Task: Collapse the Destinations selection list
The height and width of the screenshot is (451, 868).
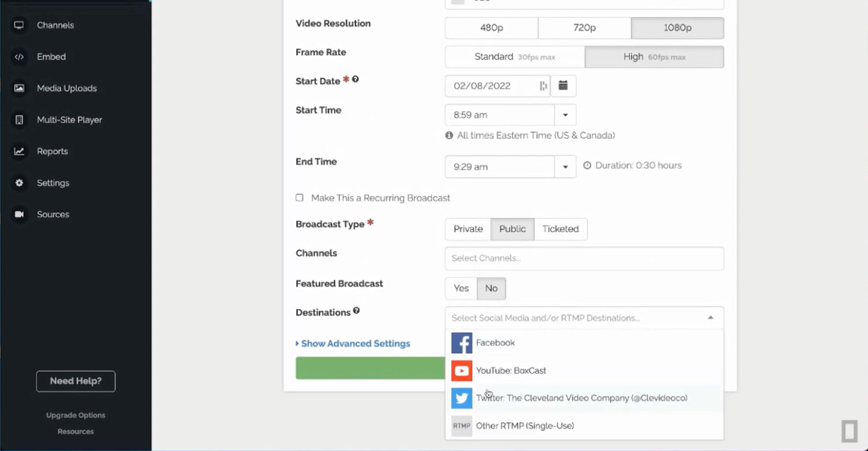Action: pyautogui.click(x=710, y=317)
